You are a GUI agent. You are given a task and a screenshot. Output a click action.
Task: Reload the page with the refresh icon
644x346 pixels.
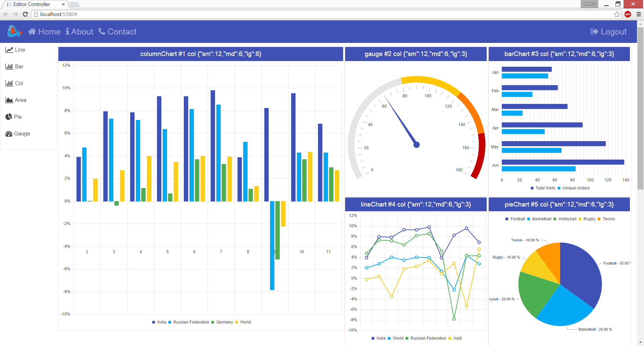[25, 14]
